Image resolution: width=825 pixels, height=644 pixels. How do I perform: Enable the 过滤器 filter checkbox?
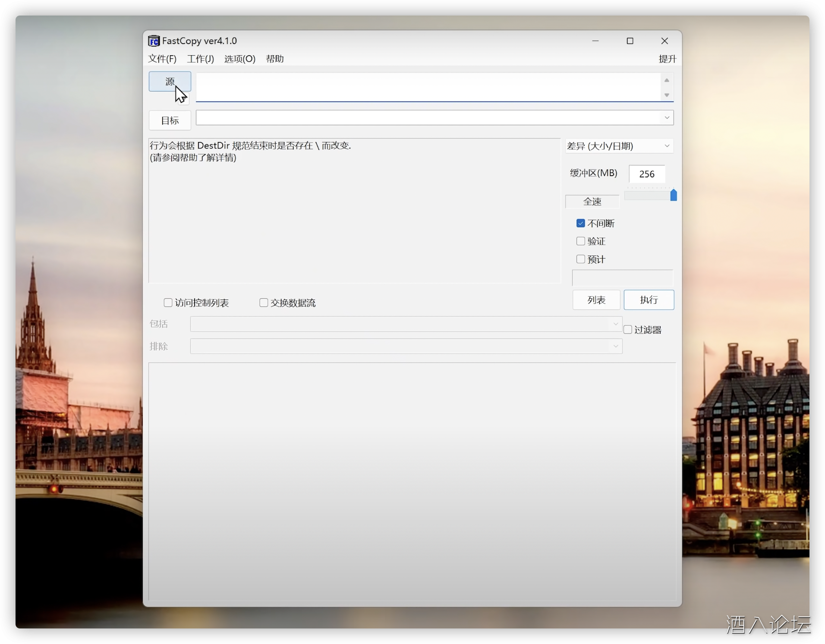628,330
